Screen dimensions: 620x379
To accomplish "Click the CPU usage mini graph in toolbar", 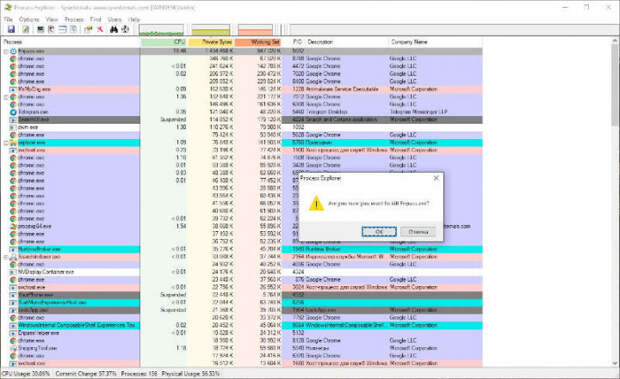I will (161, 30).
